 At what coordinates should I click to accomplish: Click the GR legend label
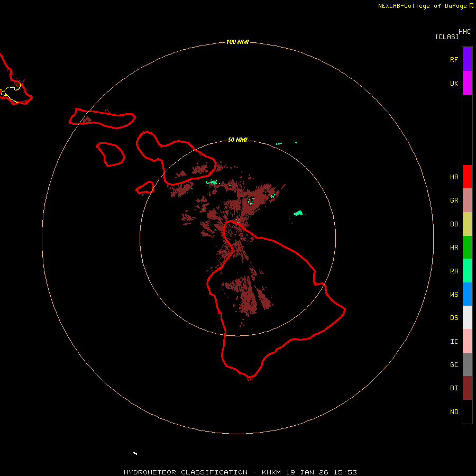coord(454,200)
